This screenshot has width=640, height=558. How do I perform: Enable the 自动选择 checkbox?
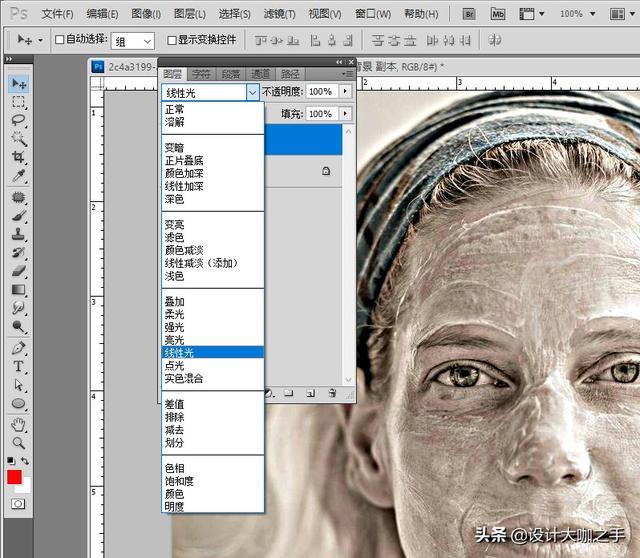[60, 40]
